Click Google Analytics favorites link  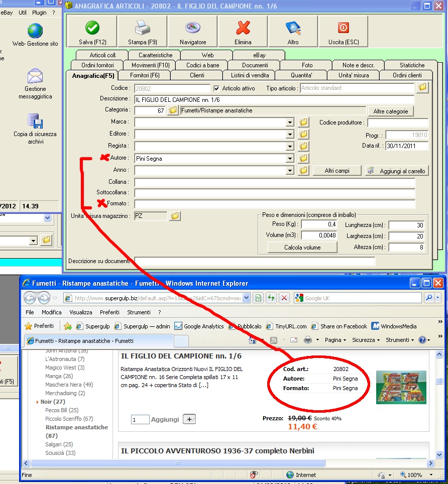[199, 326]
